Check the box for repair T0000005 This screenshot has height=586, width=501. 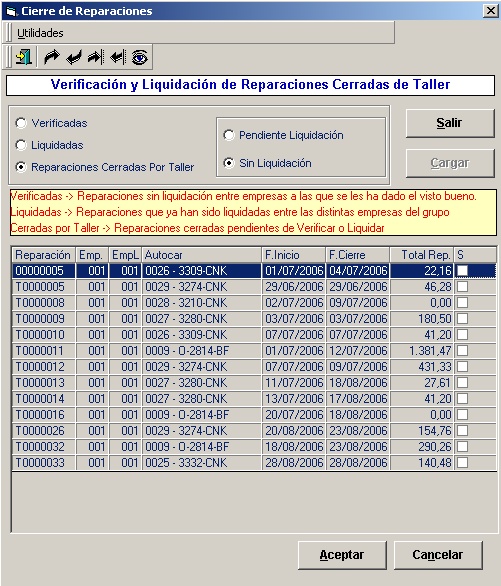463,286
